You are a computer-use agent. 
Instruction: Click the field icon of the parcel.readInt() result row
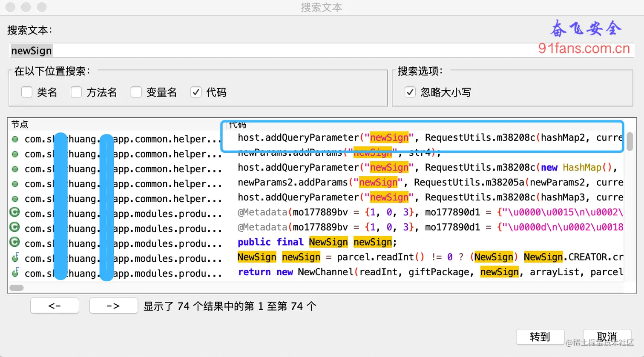(15, 258)
